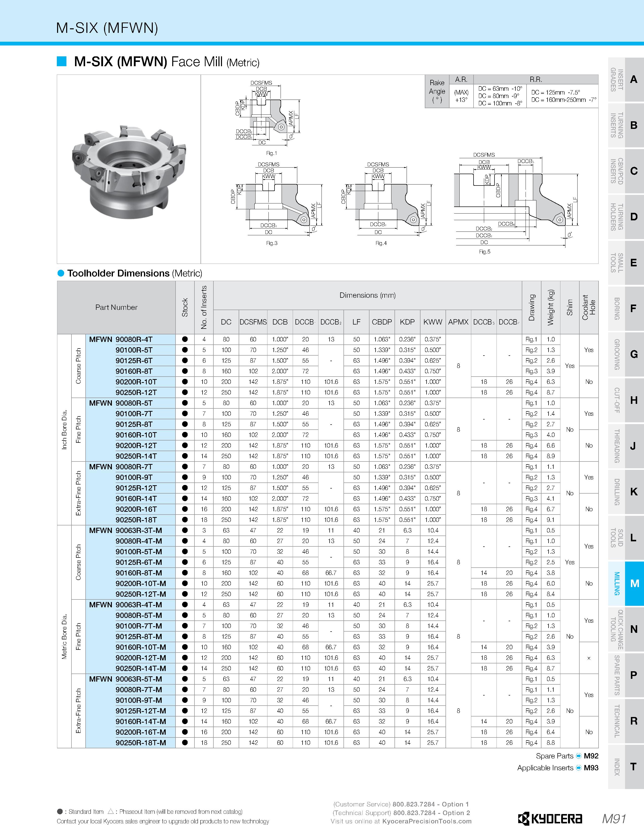Open section tab T Index
644x834 pixels.
[626, 767]
